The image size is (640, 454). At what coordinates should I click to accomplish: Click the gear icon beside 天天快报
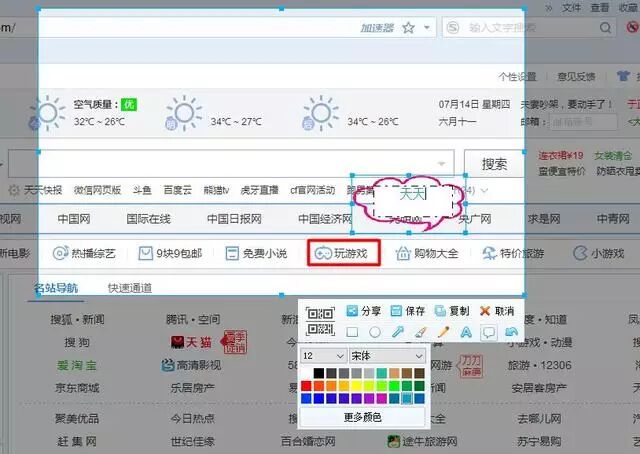coord(14,191)
